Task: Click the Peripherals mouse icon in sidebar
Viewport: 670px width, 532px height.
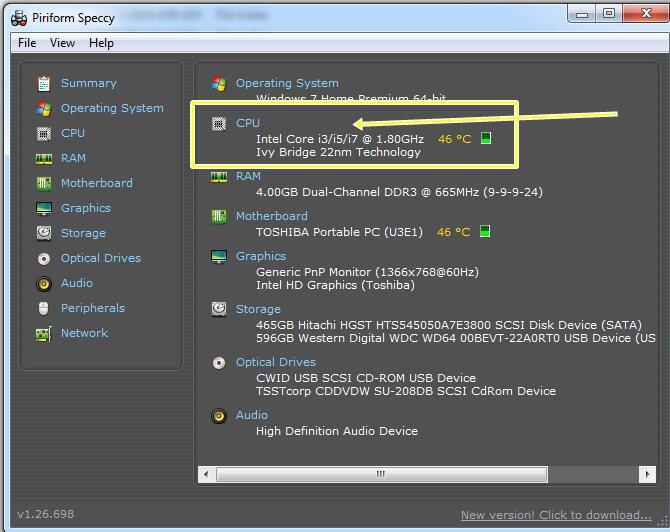Action: pyautogui.click(x=44, y=308)
